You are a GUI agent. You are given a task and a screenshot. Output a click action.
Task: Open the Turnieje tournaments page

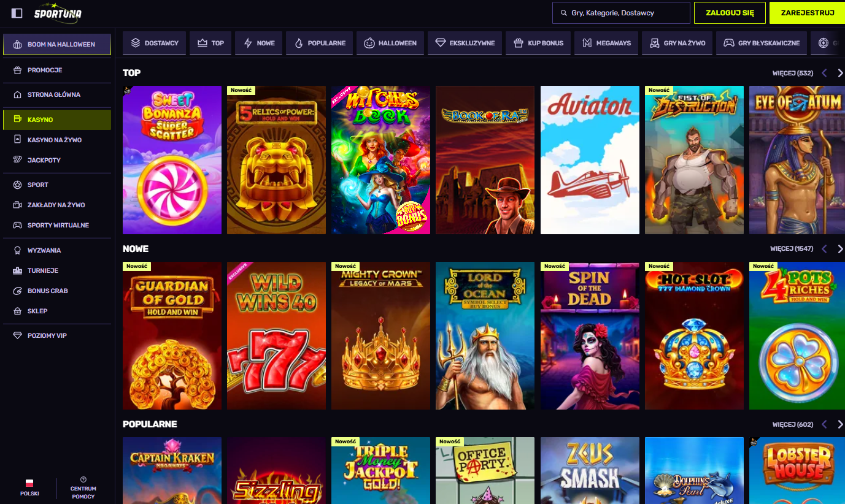coord(42,270)
